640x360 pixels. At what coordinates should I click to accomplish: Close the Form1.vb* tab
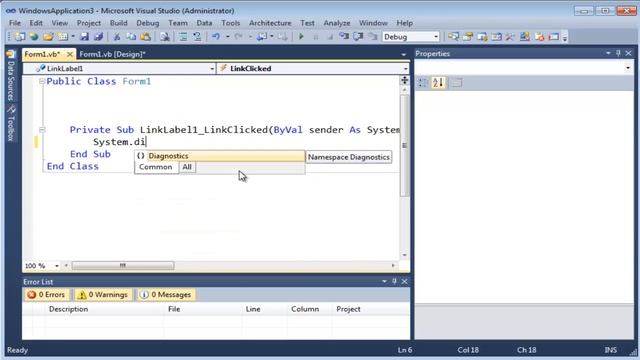(x=70, y=54)
